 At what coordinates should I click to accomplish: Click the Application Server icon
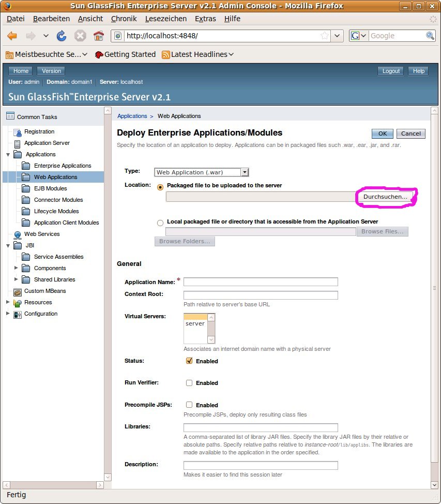(x=18, y=143)
